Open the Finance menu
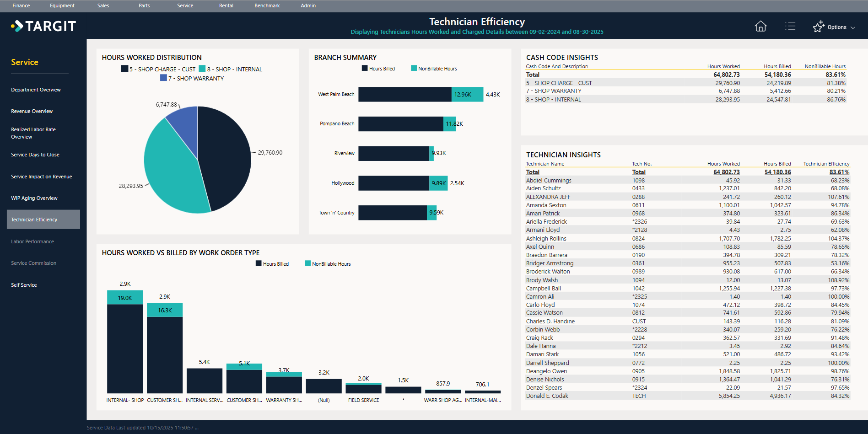Image resolution: width=868 pixels, height=434 pixels. point(21,5)
